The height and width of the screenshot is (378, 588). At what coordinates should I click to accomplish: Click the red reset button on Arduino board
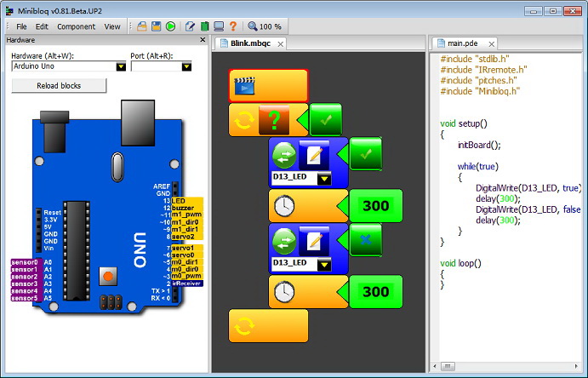point(108,276)
